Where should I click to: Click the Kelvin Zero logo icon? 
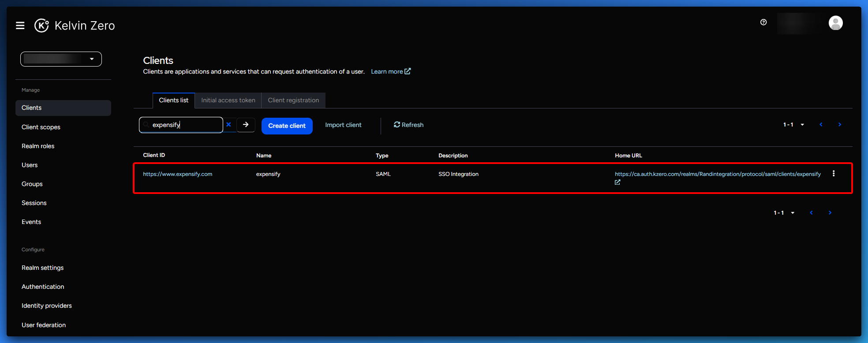tap(41, 26)
